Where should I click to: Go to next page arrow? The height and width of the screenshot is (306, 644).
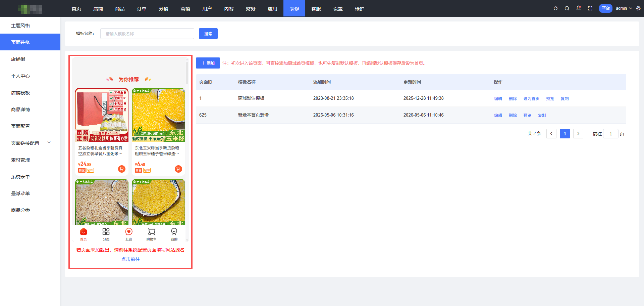[x=578, y=134]
